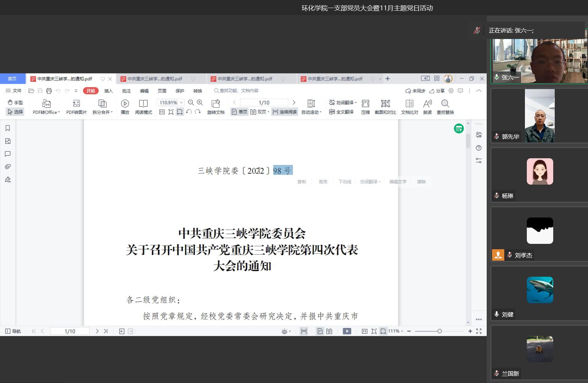Click 复制 in the selection popup
588x383 pixels.
pyautogui.click(x=302, y=182)
